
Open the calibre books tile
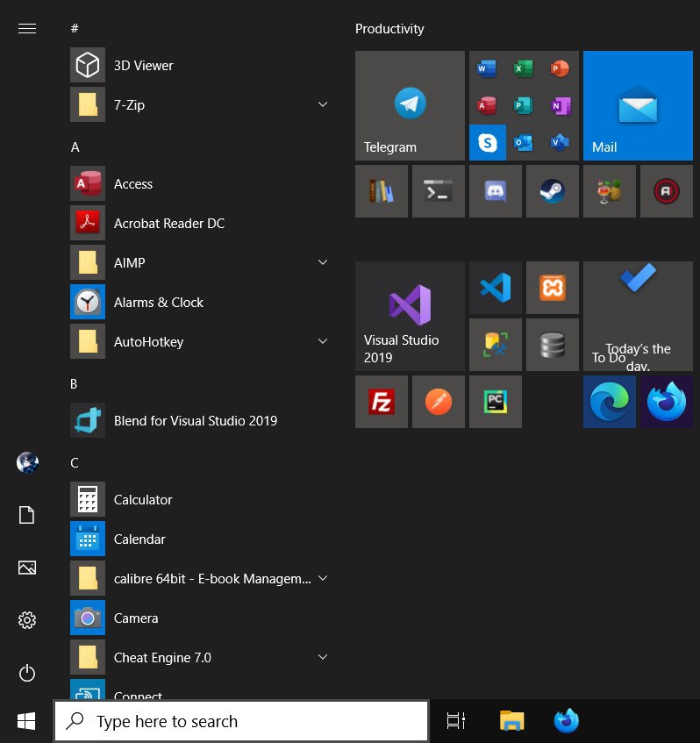(x=381, y=191)
